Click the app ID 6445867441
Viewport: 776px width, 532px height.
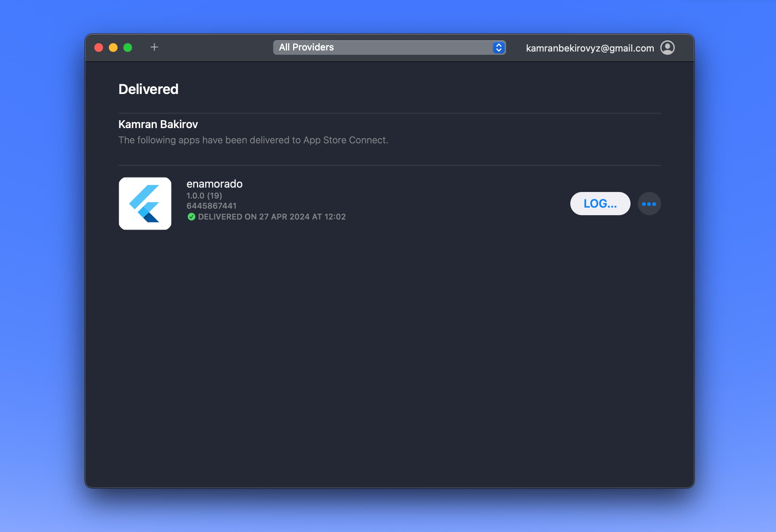(x=212, y=206)
